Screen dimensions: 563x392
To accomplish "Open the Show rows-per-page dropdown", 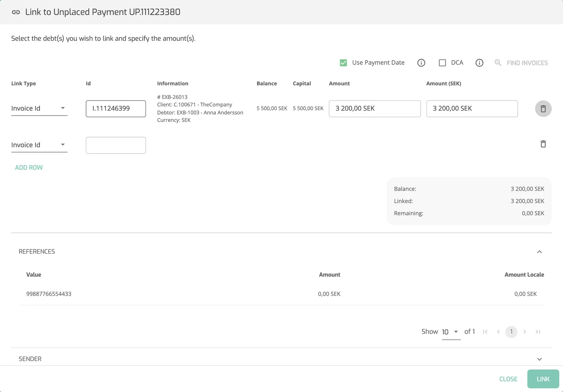I will (x=451, y=332).
